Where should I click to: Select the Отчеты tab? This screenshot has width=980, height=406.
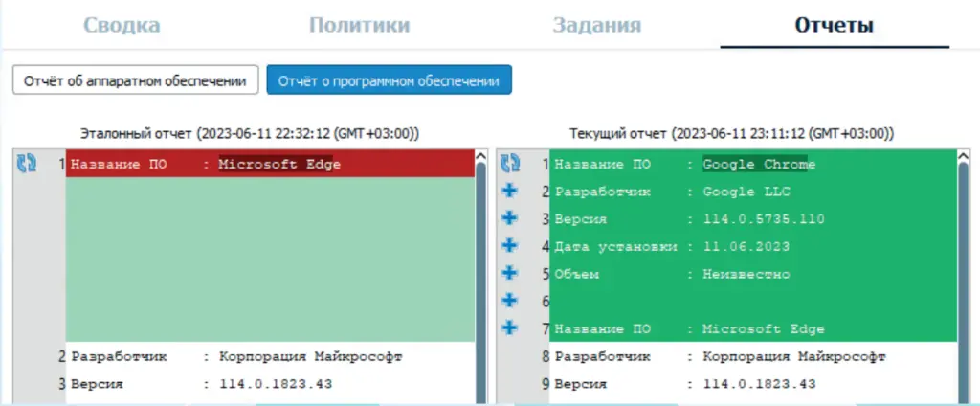pyautogui.click(x=834, y=26)
